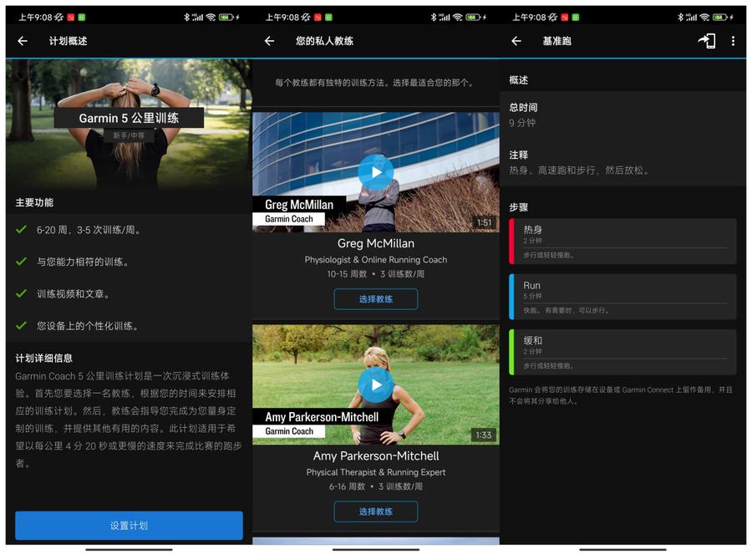Play Amy Parkerson-Mitchell's introduction video
752x560 pixels.
pyautogui.click(x=375, y=385)
